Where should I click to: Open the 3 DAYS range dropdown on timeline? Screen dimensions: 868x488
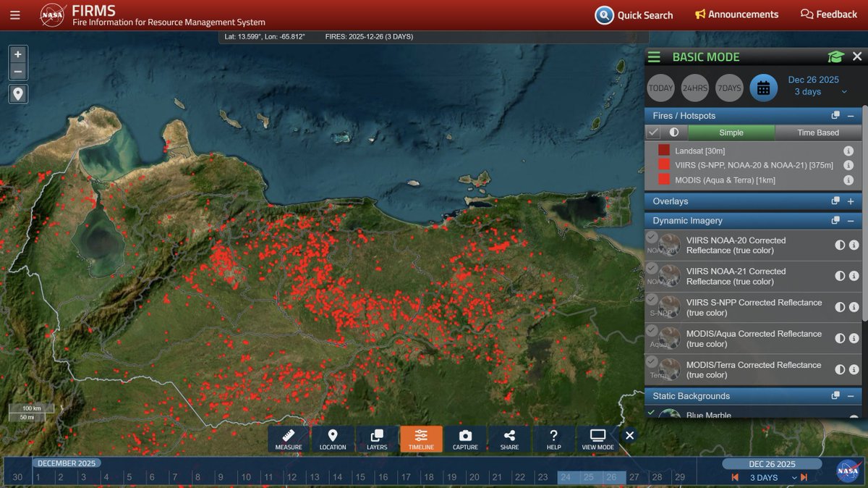click(773, 478)
